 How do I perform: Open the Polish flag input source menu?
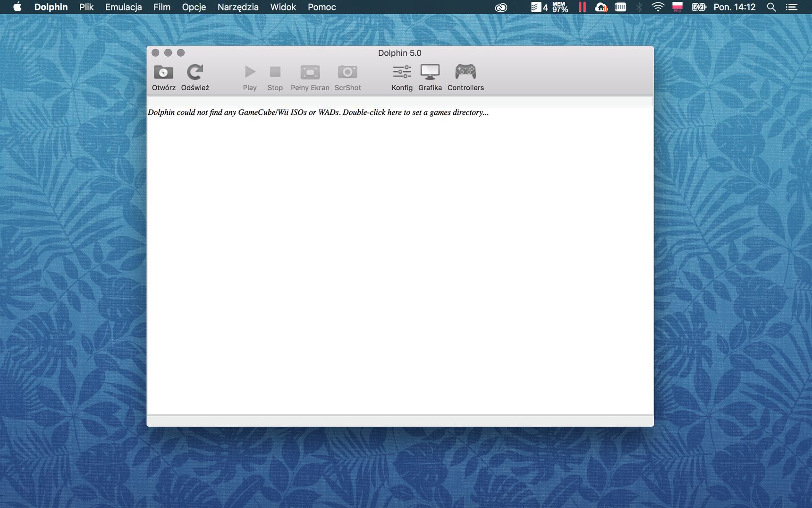coord(677,7)
